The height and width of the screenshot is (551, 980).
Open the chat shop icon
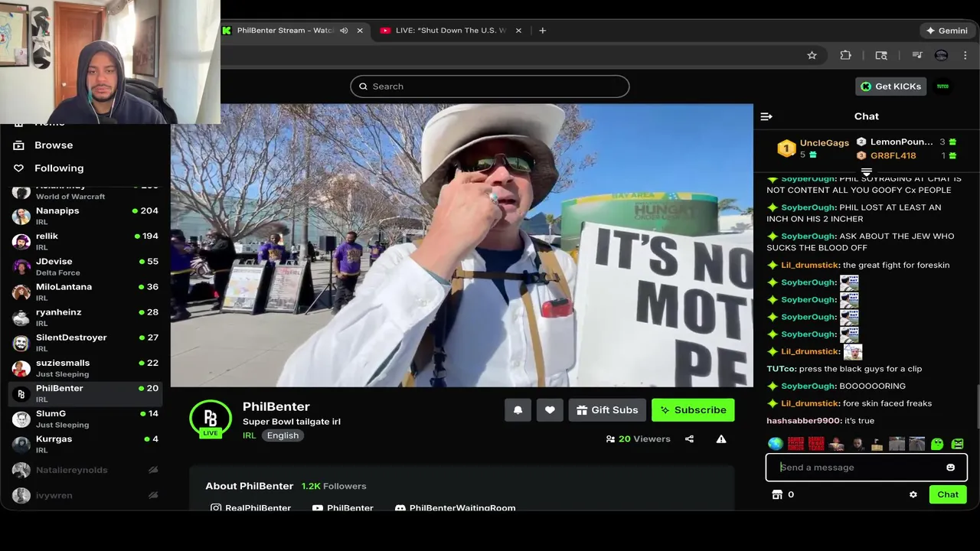(777, 495)
